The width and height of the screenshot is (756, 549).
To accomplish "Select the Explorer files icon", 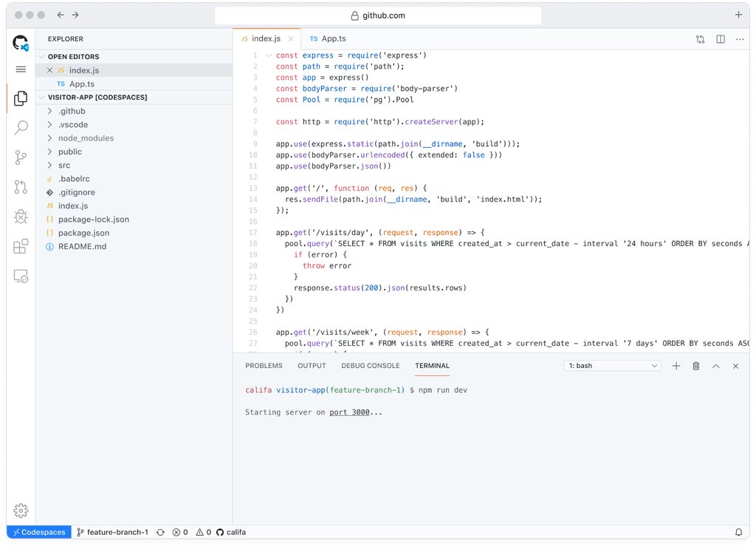I will 21,98.
